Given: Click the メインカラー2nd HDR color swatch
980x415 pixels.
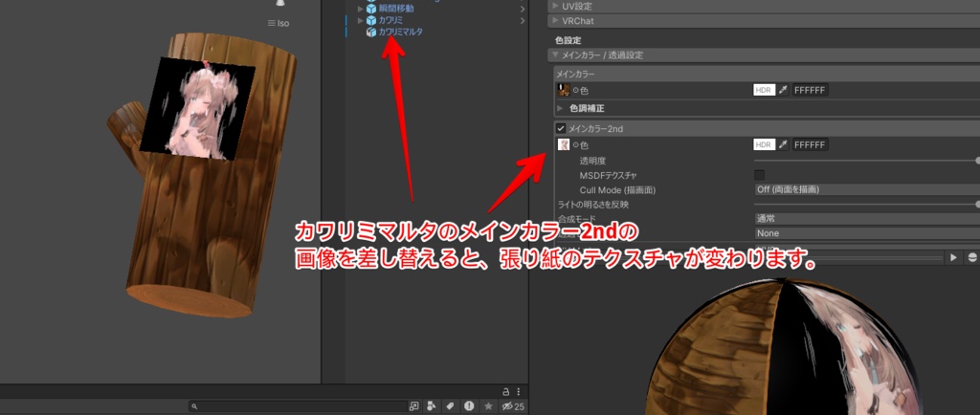Looking at the screenshot, I should click(765, 144).
